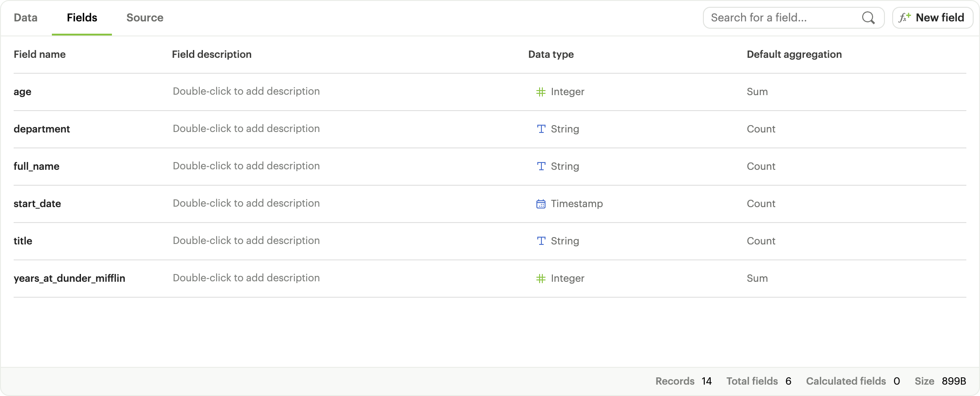Click the String type icon for full_name

click(541, 167)
